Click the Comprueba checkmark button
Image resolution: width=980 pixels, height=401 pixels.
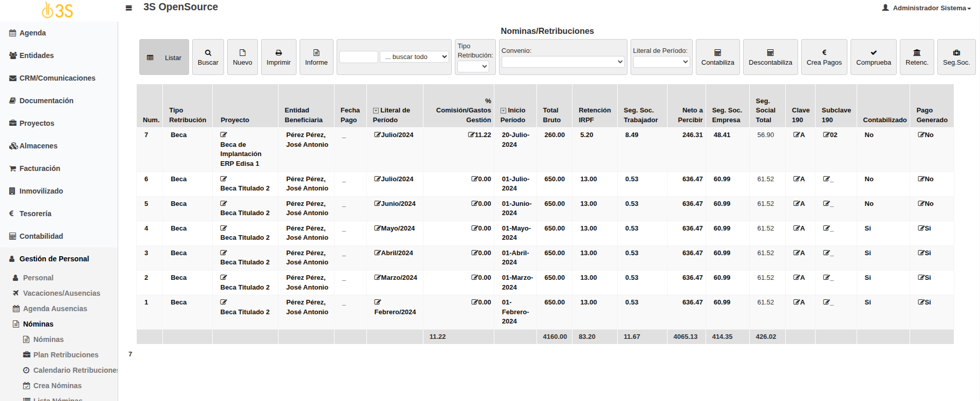[x=873, y=57]
